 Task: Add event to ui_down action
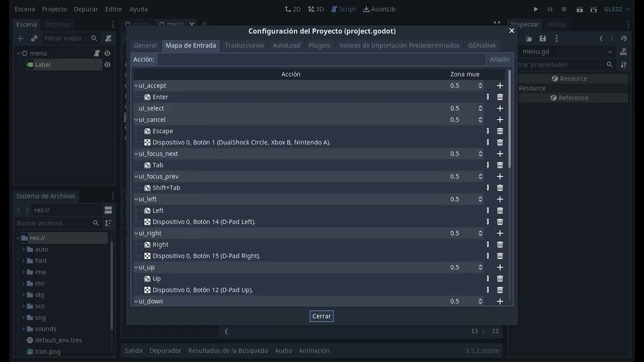click(500, 301)
